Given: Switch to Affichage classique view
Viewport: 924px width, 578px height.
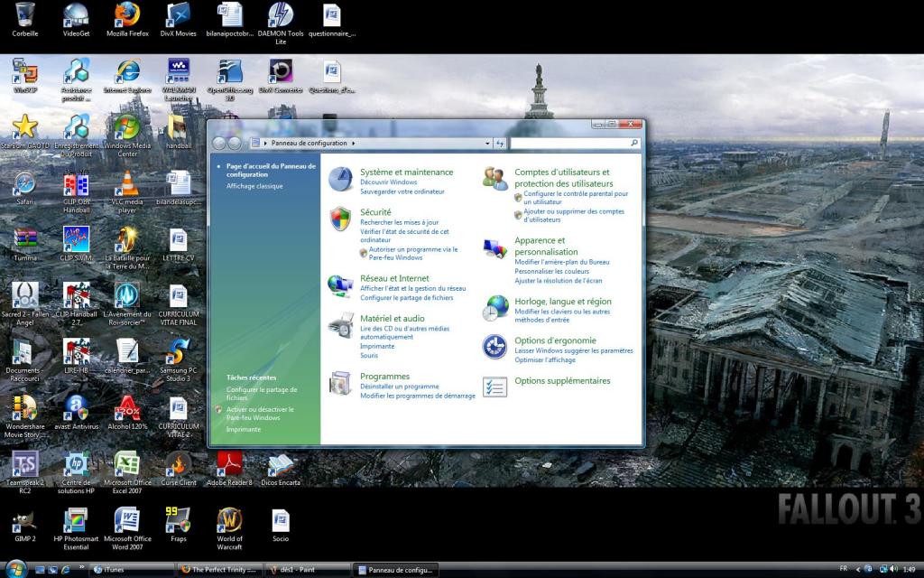Looking at the screenshot, I should (x=254, y=186).
